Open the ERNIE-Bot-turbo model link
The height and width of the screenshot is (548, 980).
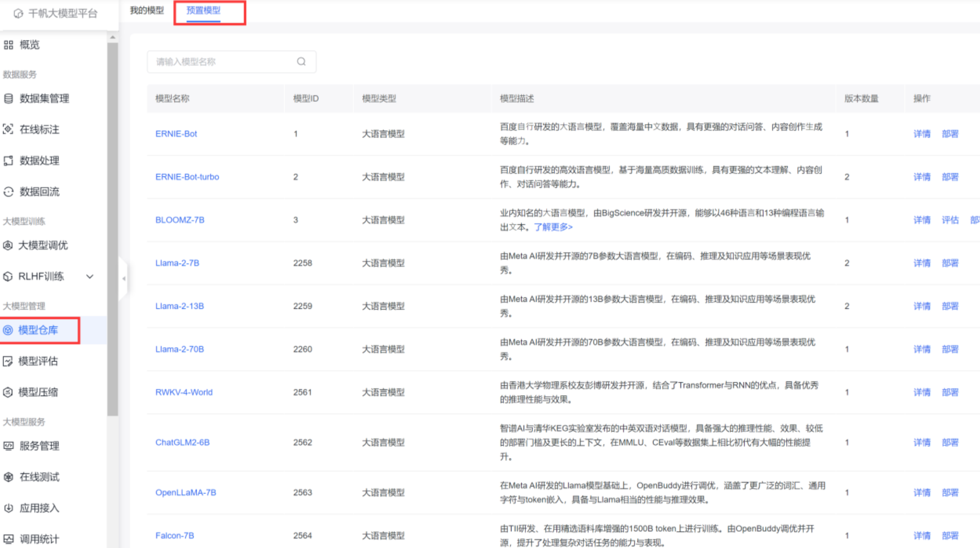[x=187, y=177]
